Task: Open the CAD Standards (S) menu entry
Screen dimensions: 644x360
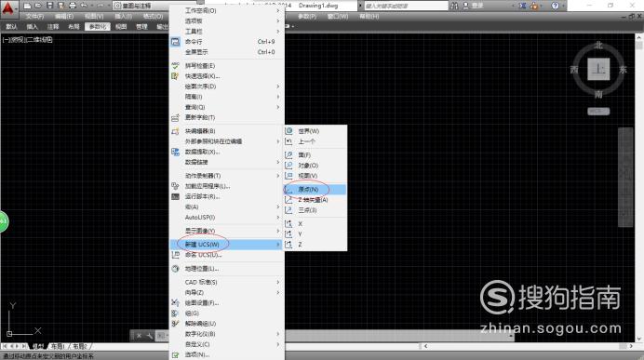Action: coord(226,282)
